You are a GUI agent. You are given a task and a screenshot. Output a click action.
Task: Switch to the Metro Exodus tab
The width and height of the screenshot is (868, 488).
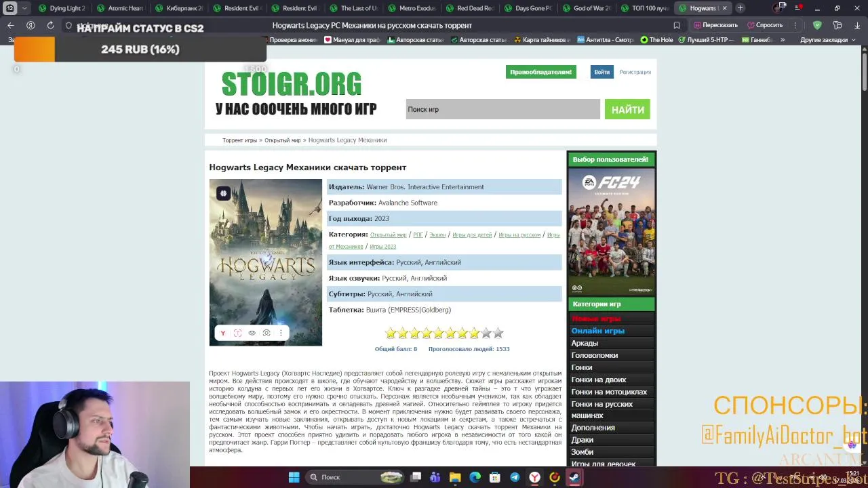click(x=412, y=8)
